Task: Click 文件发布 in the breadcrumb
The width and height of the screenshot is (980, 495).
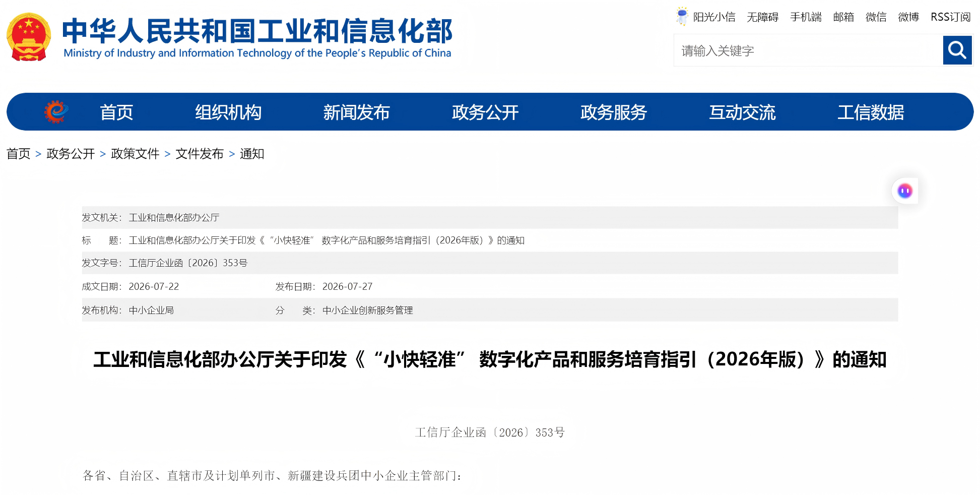Action: [200, 154]
